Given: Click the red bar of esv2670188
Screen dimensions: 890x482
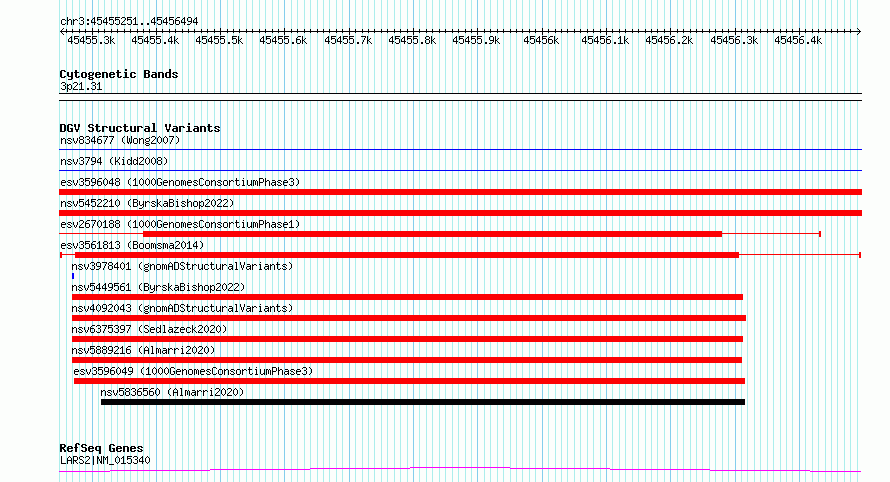Looking at the screenshot, I should [433, 234].
